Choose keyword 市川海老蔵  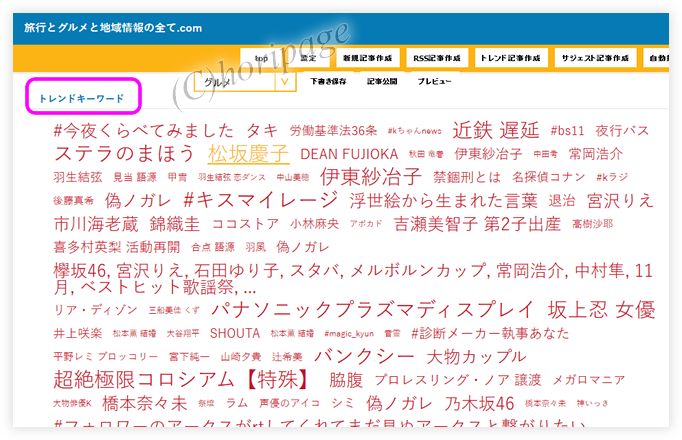click(x=96, y=224)
